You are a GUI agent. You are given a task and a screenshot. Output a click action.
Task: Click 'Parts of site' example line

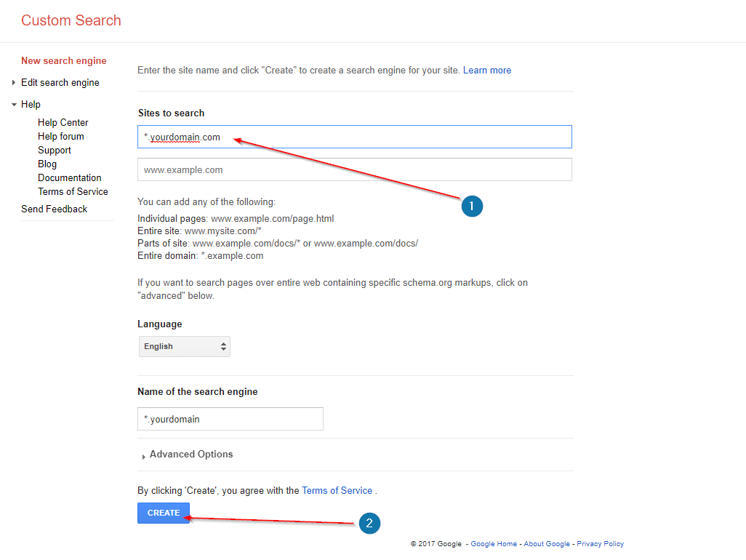click(x=278, y=244)
